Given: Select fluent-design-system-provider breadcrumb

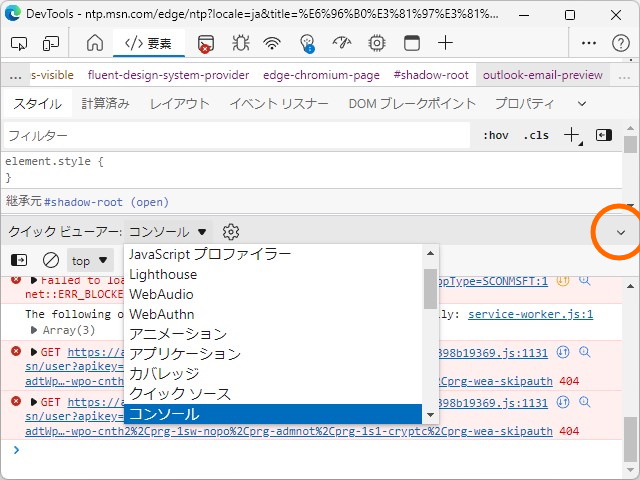Looking at the screenshot, I should [x=168, y=75].
